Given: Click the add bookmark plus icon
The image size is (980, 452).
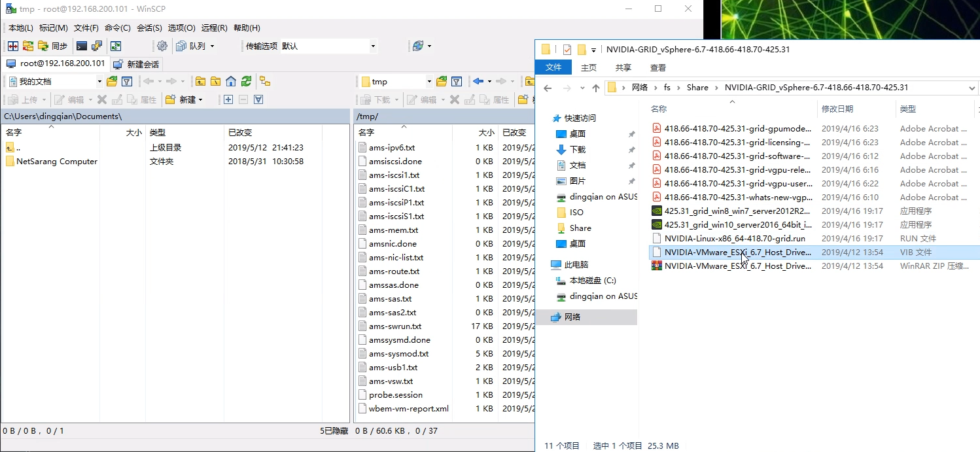Looking at the screenshot, I should (228, 99).
